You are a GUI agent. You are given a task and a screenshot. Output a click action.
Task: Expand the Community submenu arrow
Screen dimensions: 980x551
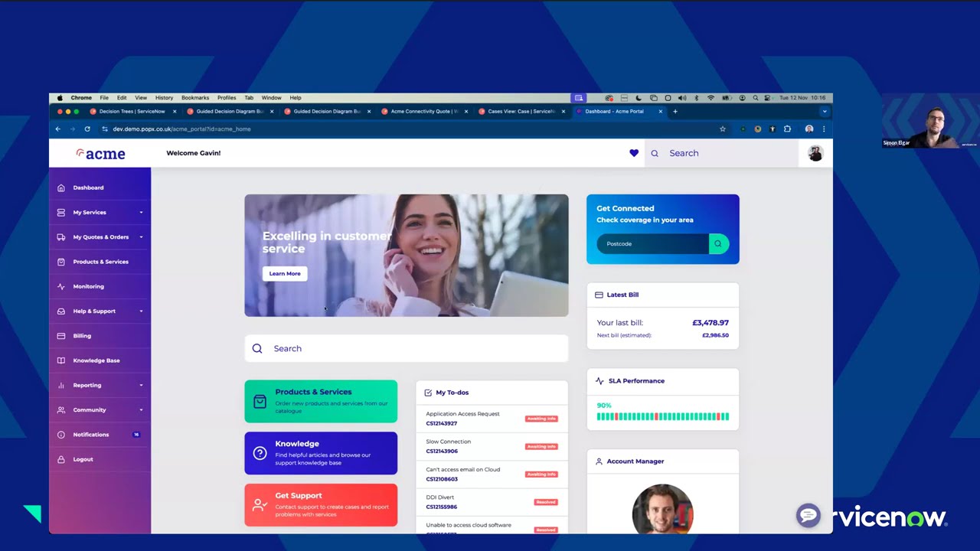coord(141,410)
